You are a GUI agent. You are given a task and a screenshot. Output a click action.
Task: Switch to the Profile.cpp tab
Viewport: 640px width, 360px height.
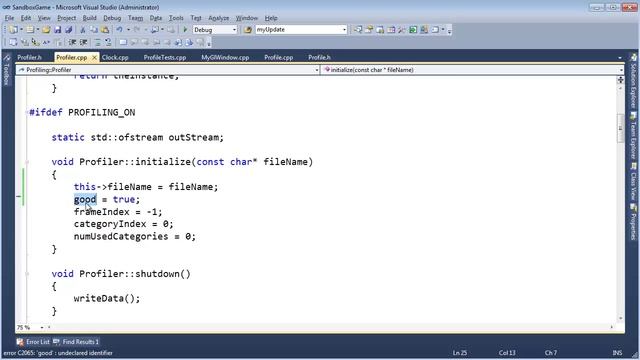pyautogui.click(x=279, y=58)
